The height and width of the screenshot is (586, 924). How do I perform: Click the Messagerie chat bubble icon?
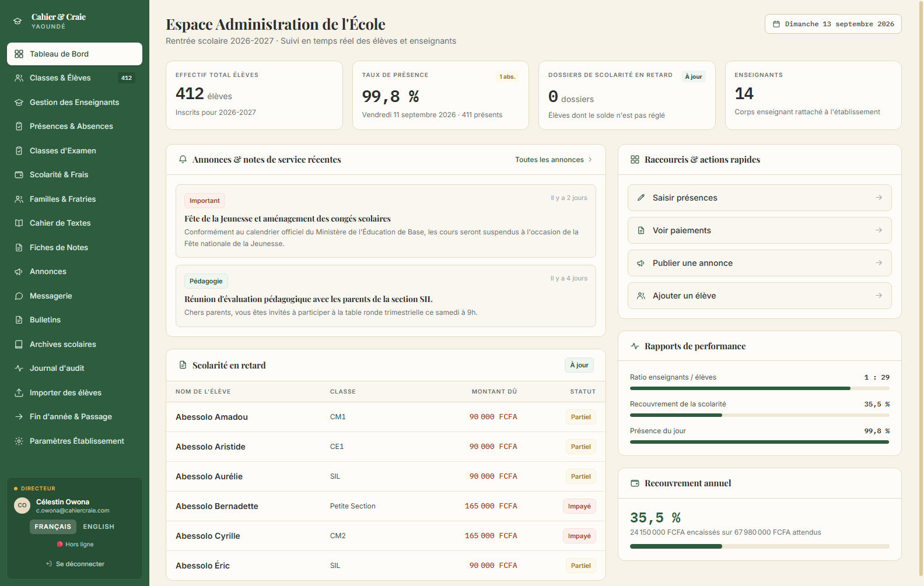point(19,296)
